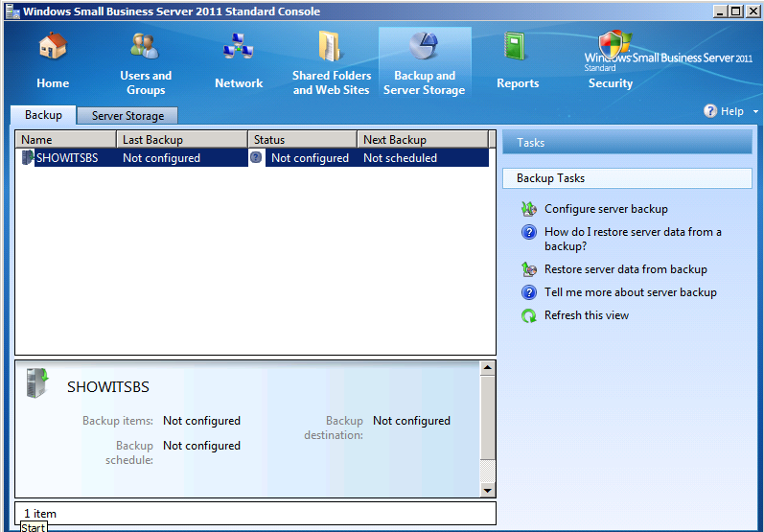The width and height of the screenshot is (764, 532).
Task: Click the SHOWITSBS server icon in list row
Action: point(27,157)
